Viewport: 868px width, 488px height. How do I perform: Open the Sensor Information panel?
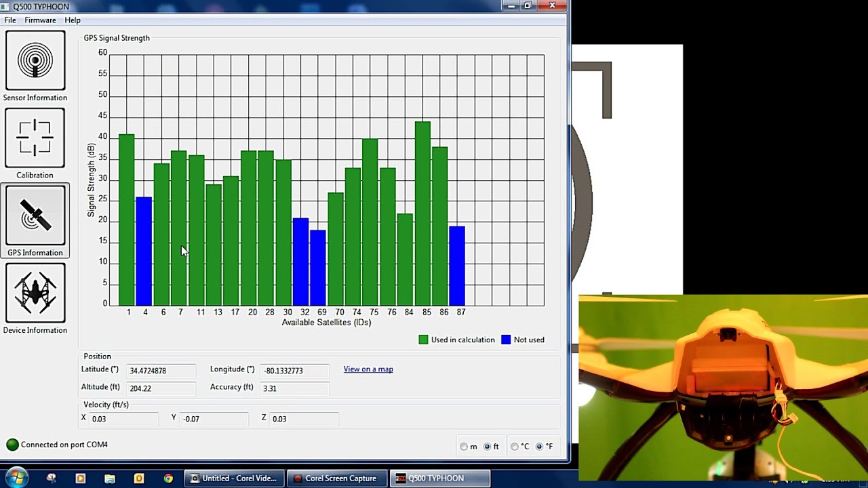point(35,60)
